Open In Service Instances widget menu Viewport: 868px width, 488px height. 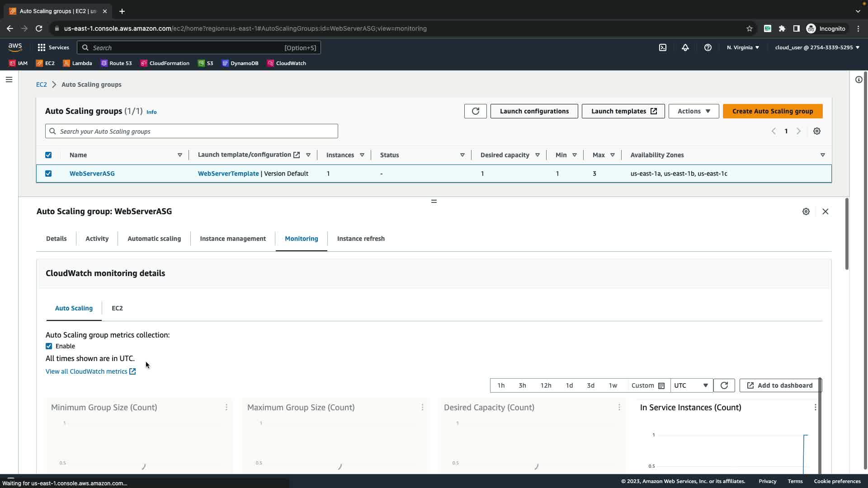(x=815, y=408)
